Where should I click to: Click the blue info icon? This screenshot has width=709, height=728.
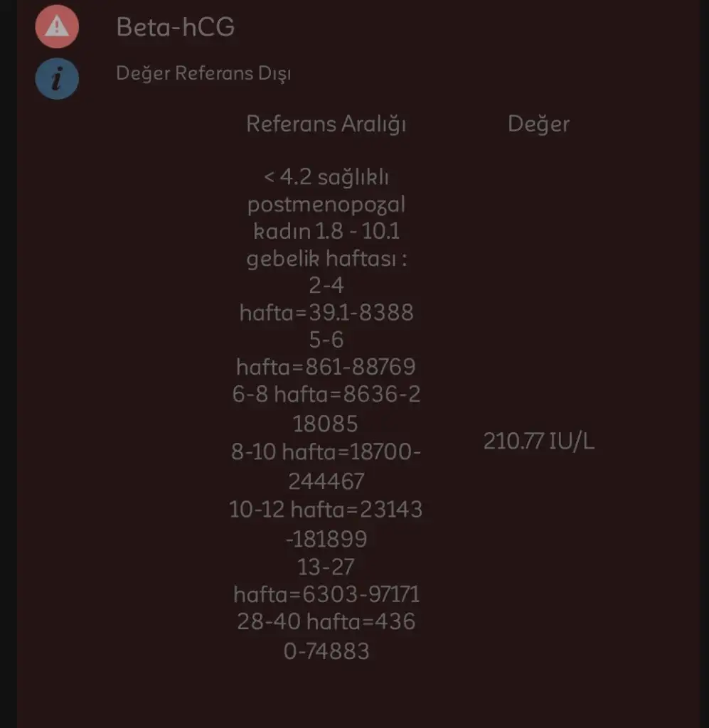(57, 77)
